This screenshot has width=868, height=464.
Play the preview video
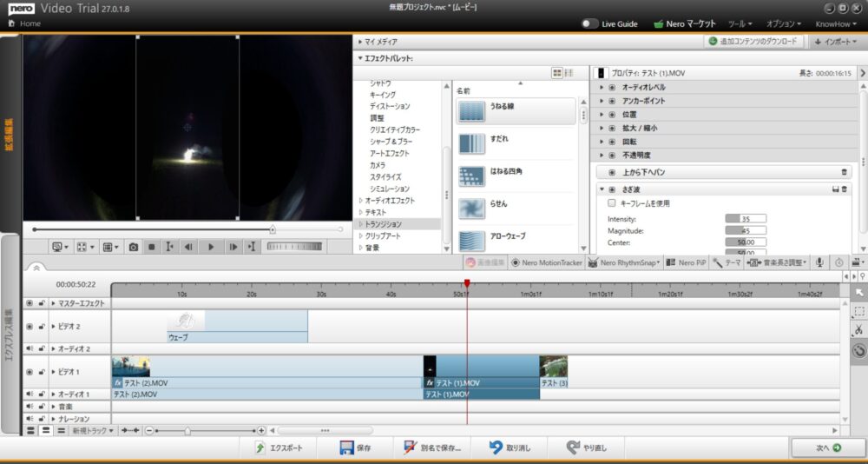(211, 248)
